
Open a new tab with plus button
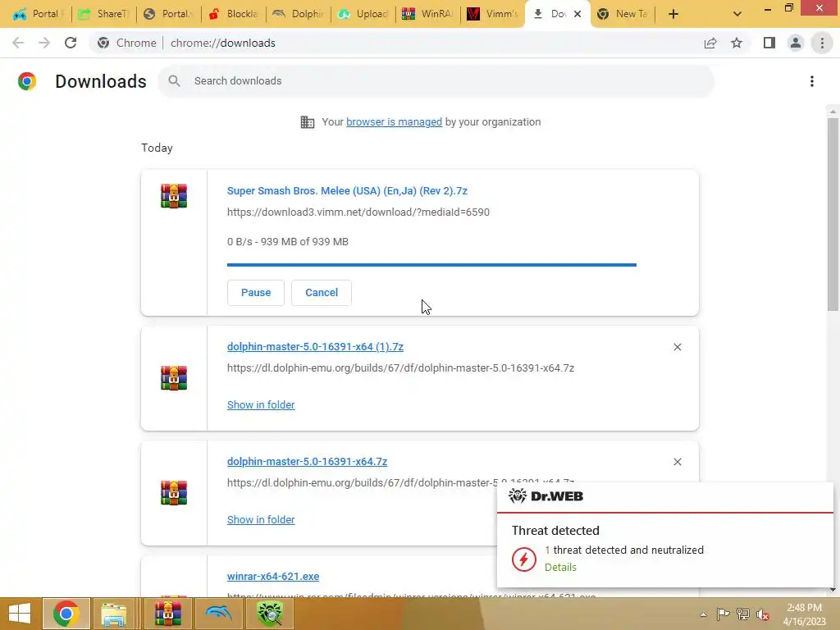pyautogui.click(x=673, y=14)
